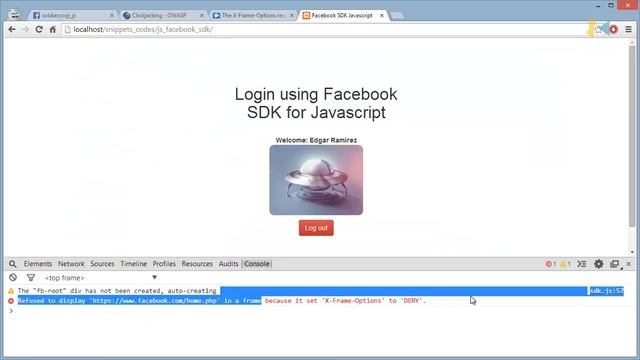This screenshot has height=360, width=640.
Task: Close the Clickjacking - OWASP tab
Action: pyautogui.click(x=202, y=15)
